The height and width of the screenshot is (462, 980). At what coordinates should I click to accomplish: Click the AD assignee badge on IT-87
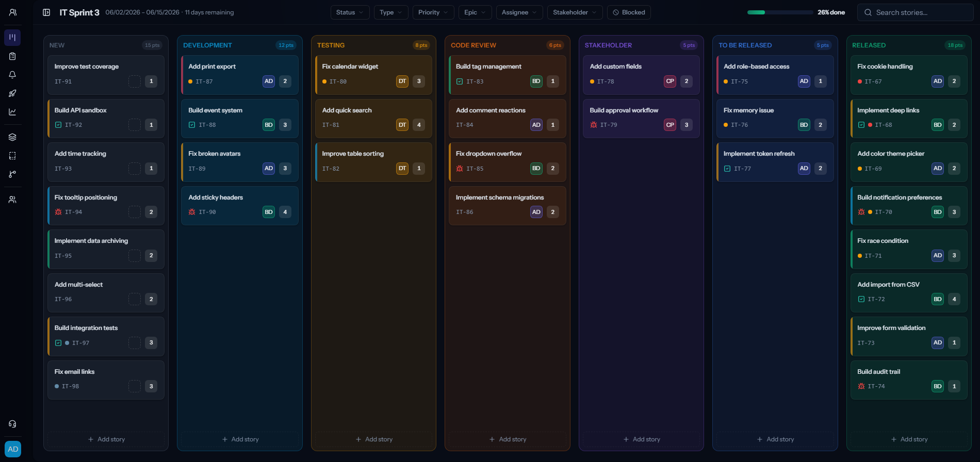pyautogui.click(x=269, y=81)
